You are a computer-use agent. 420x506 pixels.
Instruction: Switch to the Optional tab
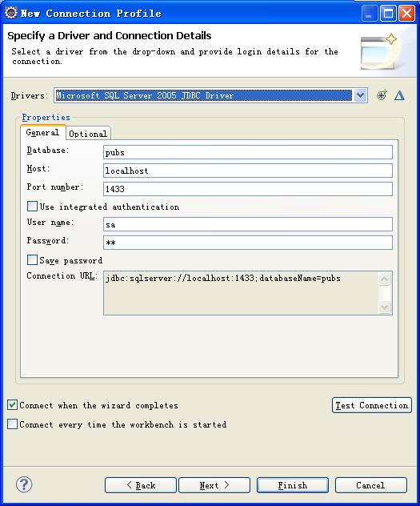(x=88, y=134)
